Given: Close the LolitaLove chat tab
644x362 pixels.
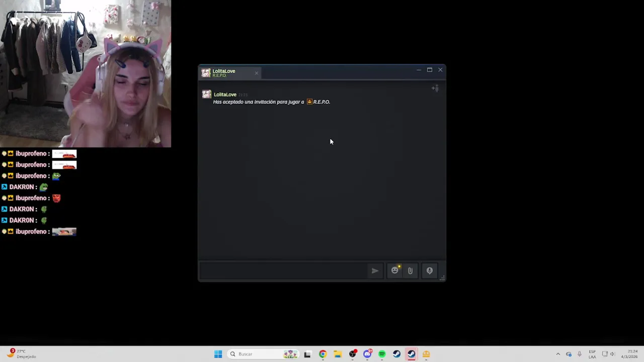Looking at the screenshot, I should point(256,73).
